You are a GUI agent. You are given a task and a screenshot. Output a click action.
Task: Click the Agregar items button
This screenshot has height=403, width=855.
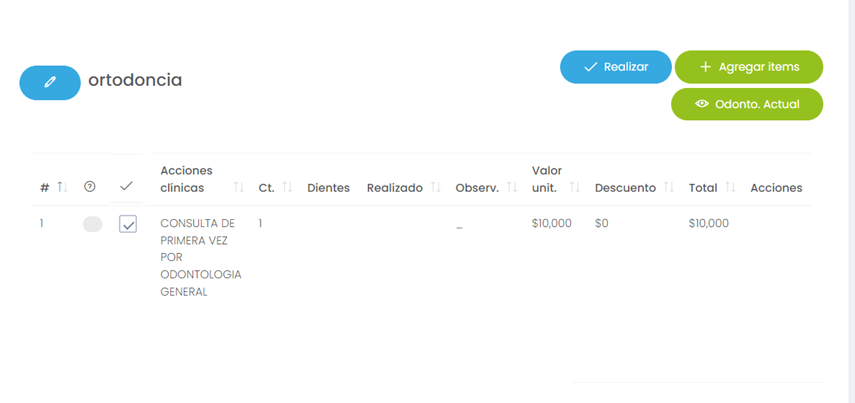tap(748, 67)
